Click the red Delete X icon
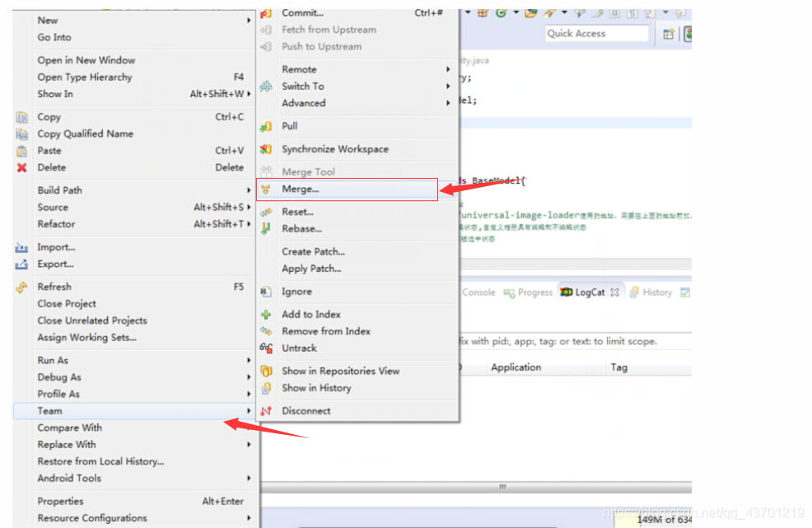Viewport: 812px width, 528px height. [21, 168]
